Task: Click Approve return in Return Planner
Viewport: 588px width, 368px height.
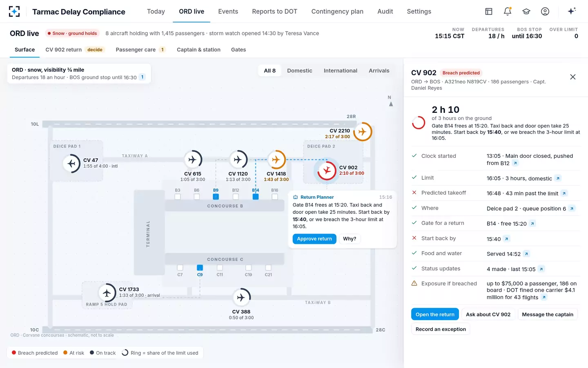Action: click(x=314, y=239)
